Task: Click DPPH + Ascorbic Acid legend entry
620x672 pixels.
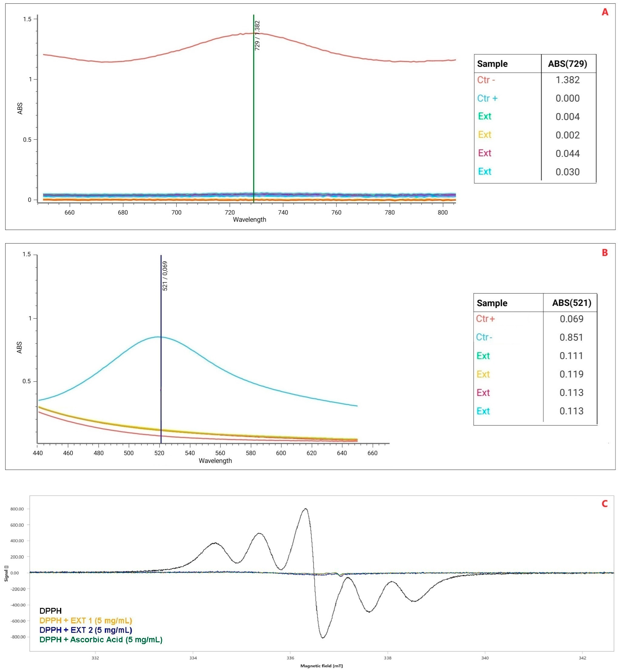Action: tap(101, 639)
